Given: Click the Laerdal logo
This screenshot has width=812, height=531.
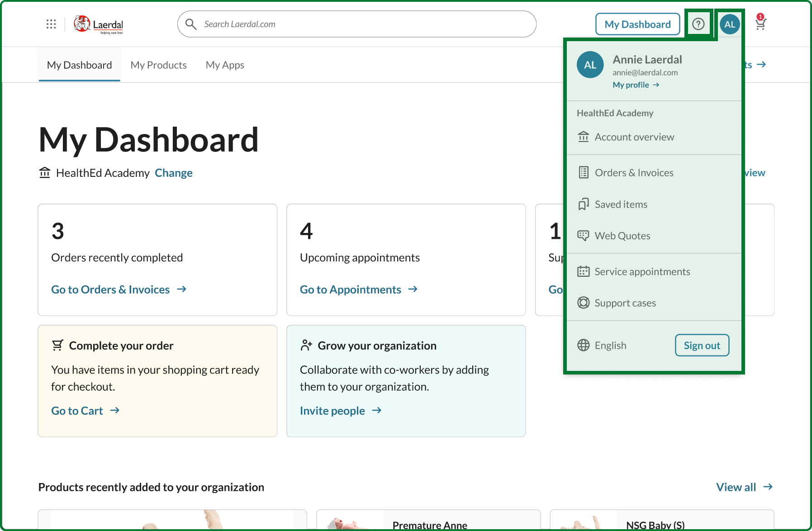Looking at the screenshot, I should pos(99,24).
